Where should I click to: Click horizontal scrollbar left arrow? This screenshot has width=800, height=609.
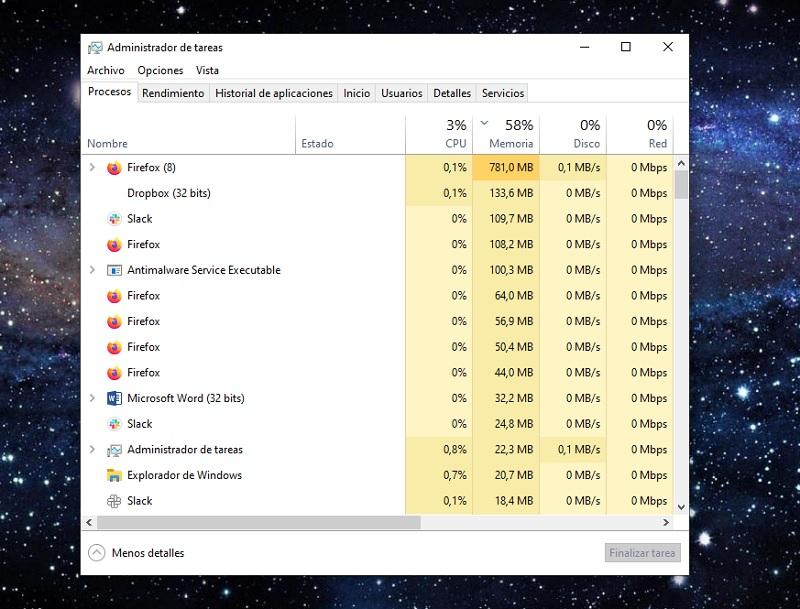pyautogui.click(x=89, y=522)
